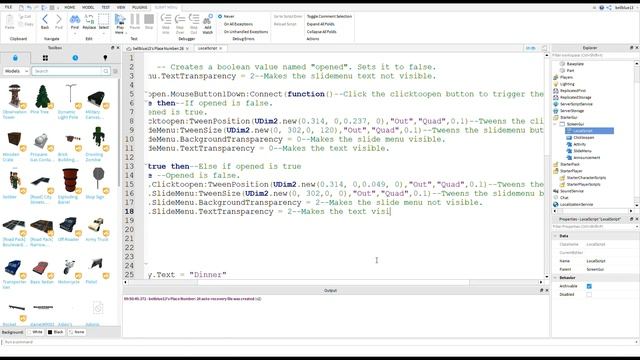
Task: Click Toggle Comment Selection
Action: 329,16
